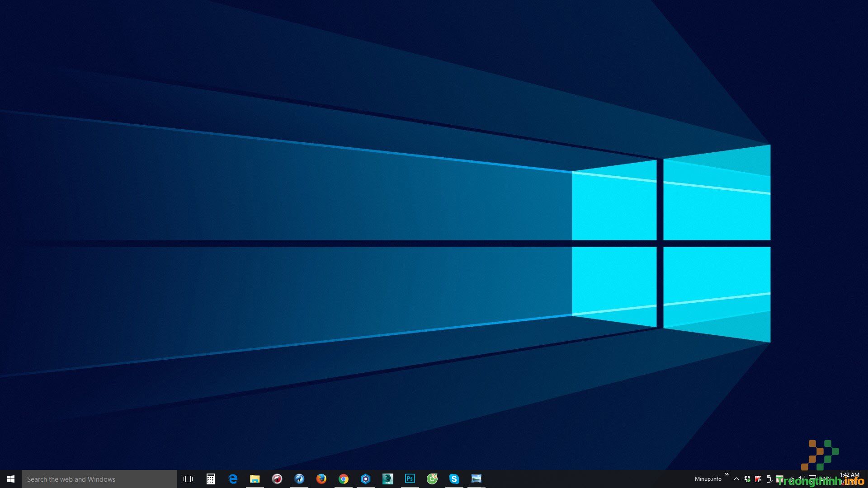Open the blue hexagon app icon
The image size is (868, 488).
pyautogui.click(x=366, y=479)
